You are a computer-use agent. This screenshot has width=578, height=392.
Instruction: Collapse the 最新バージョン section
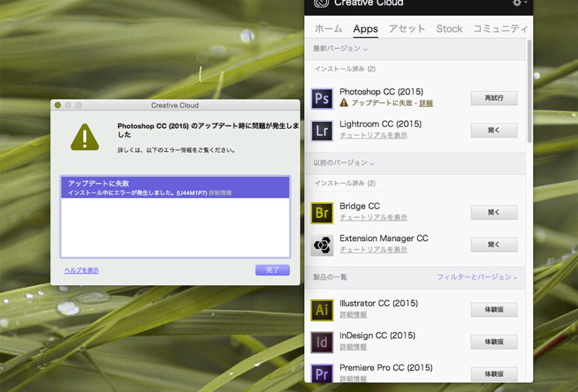[340, 48]
